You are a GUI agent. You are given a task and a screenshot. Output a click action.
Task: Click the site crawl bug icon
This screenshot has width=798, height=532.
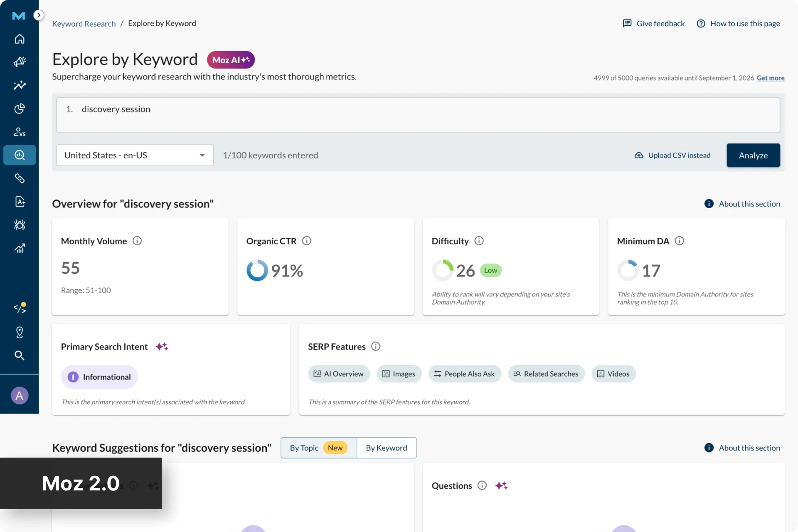pyautogui.click(x=20, y=225)
